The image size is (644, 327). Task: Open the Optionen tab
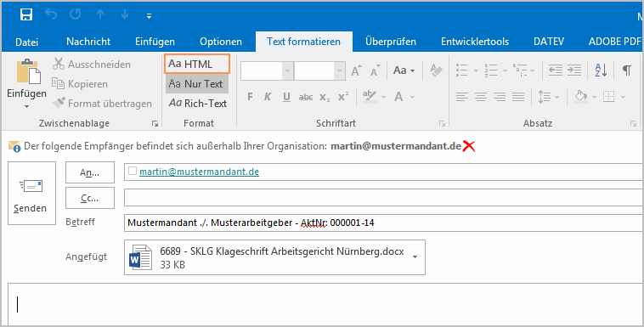tap(221, 42)
